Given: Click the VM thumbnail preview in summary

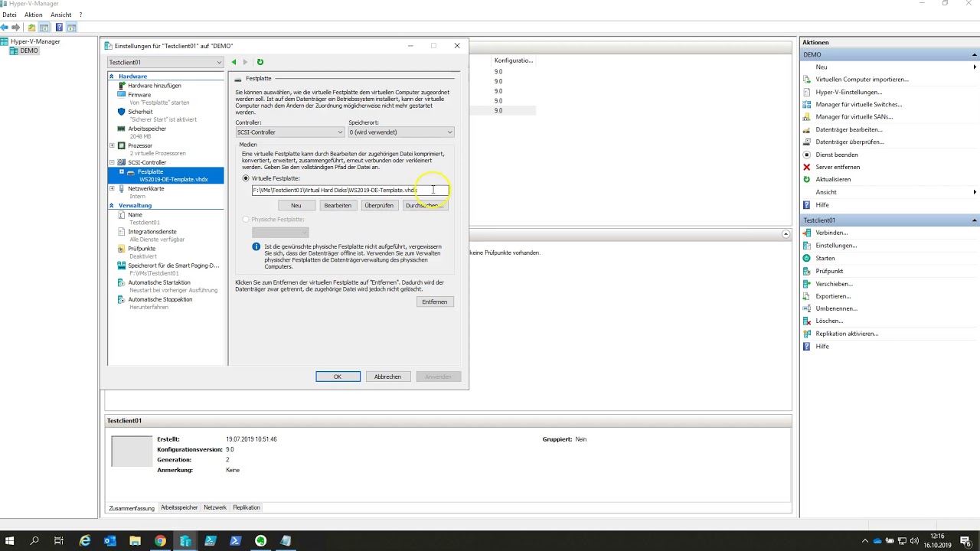Looking at the screenshot, I should [132, 452].
